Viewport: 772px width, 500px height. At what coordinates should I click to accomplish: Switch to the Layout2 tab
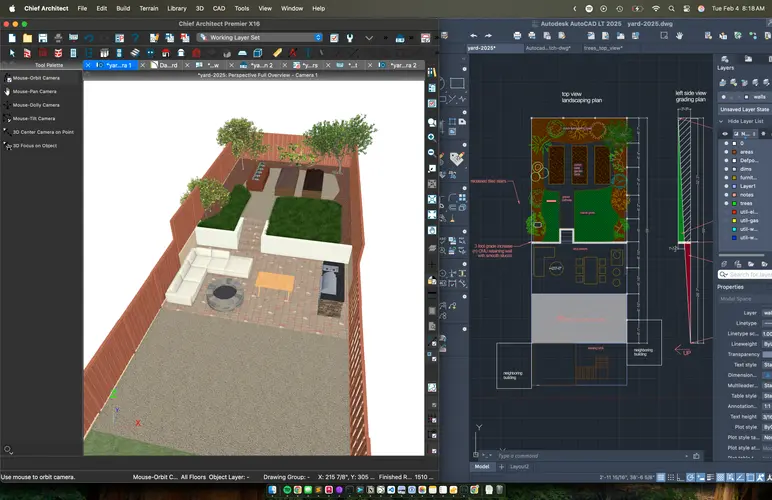coord(519,466)
